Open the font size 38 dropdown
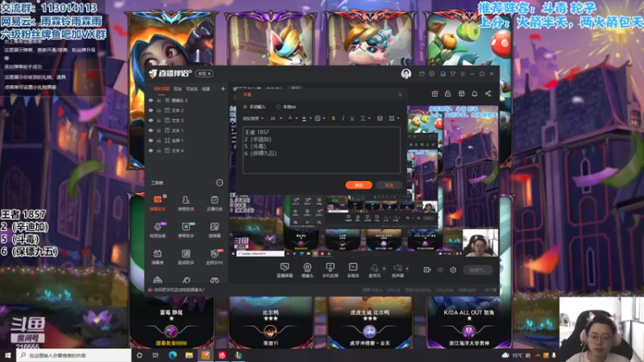The height and width of the screenshot is (362, 644). coord(276,118)
